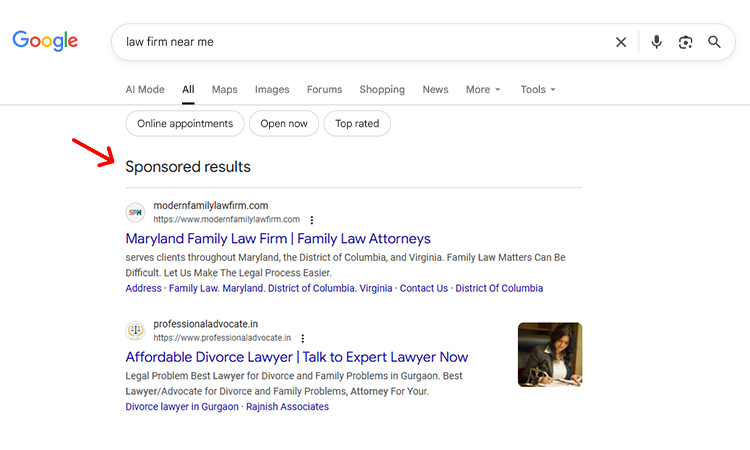This screenshot has height=450, width=750.
Task: Apply the Online appointments filter chip
Action: click(185, 123)
